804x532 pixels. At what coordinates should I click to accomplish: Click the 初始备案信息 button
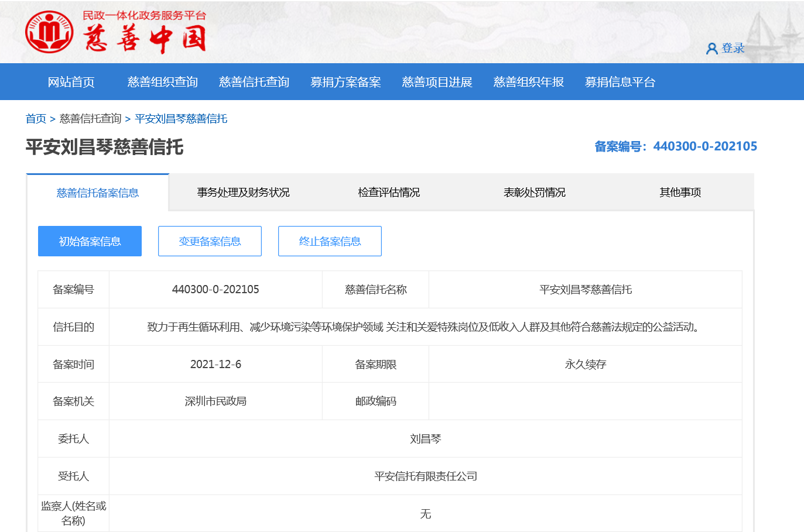click(90, 241)
